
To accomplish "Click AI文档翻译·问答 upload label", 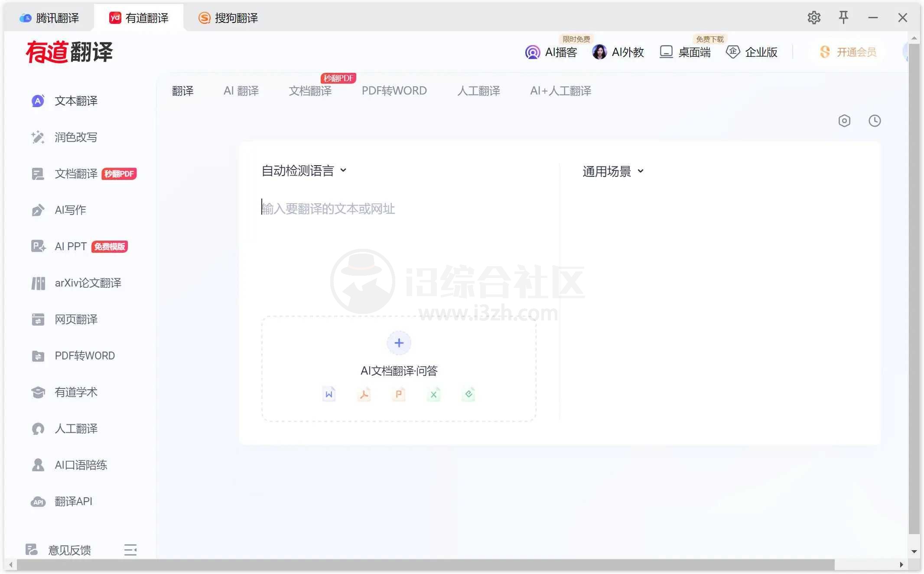I will 399,371.
